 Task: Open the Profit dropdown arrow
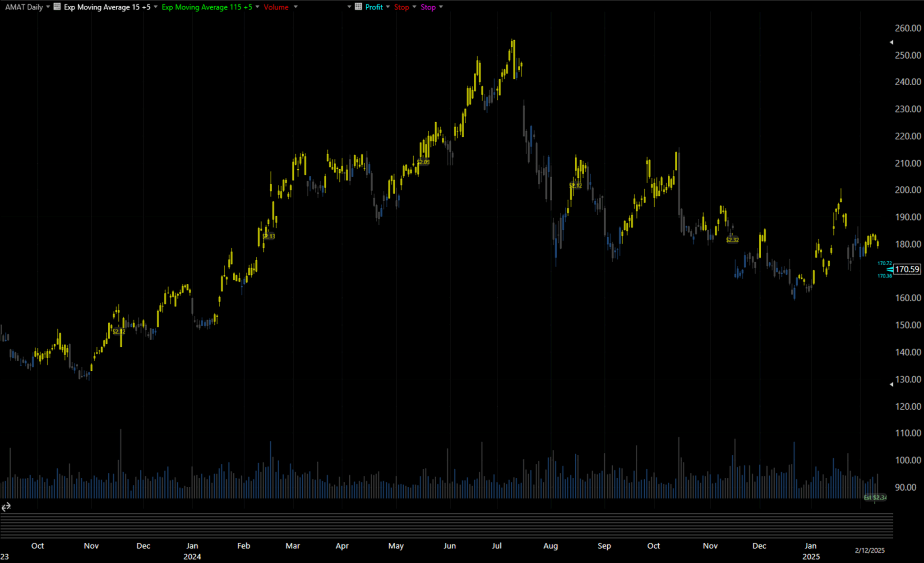pos(388,7)
